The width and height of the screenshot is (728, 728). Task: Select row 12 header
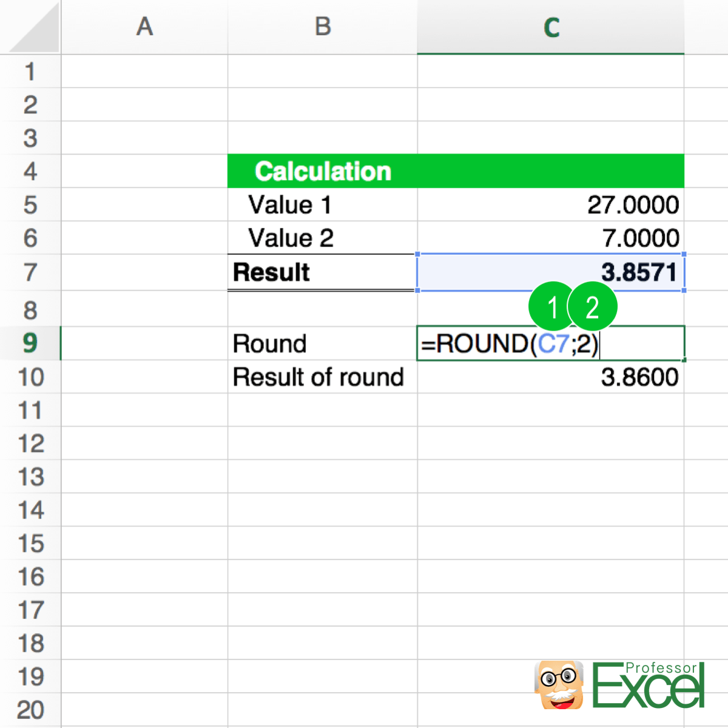pos(30,443)
